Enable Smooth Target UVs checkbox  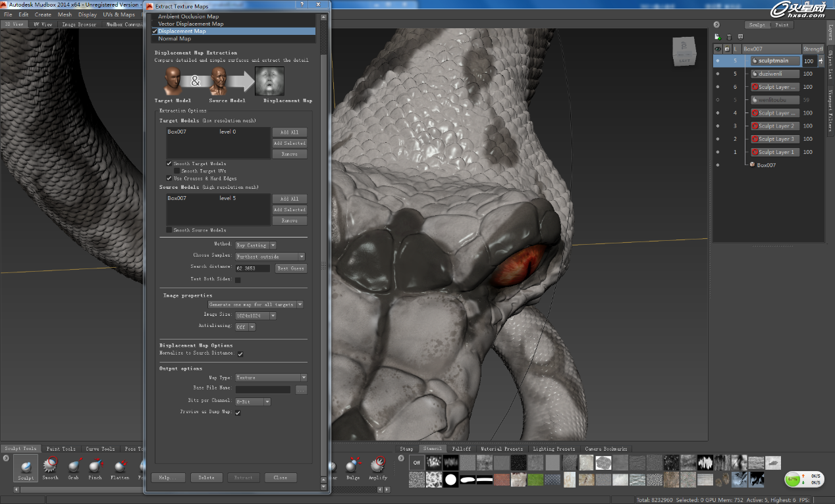[x=176, y=170]
